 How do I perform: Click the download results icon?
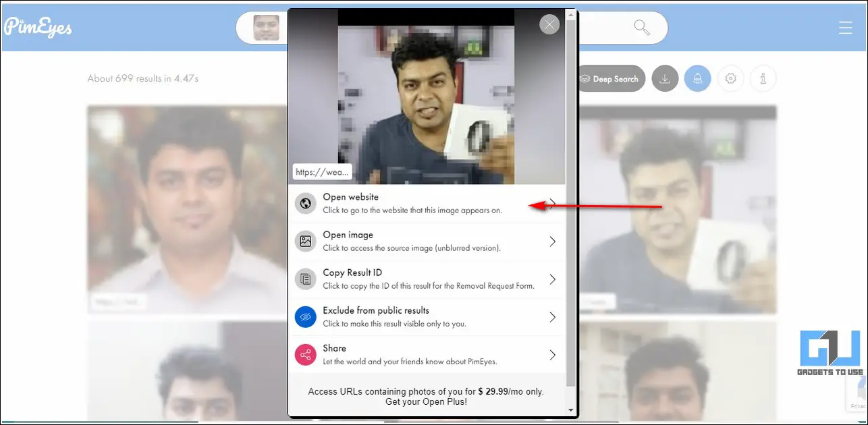click(x=665, y=79)
